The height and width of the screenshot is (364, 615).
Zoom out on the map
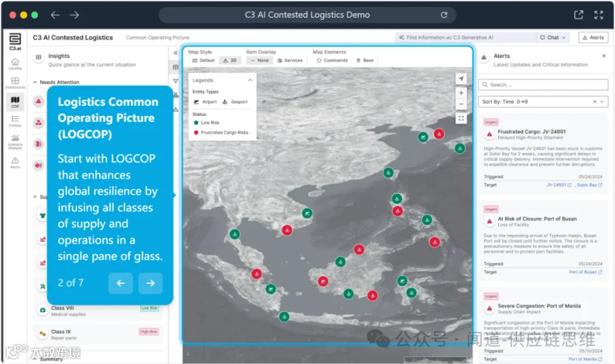pos(461,104)
